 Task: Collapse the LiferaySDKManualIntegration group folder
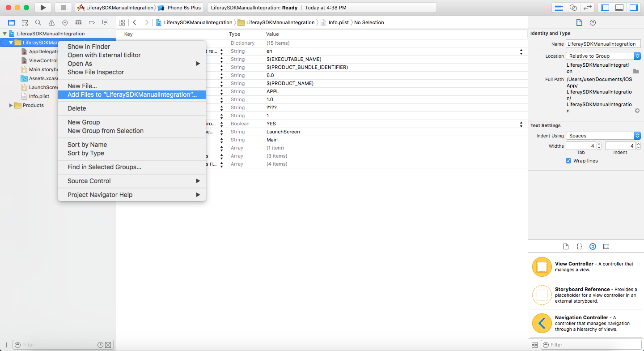[11, 43]
